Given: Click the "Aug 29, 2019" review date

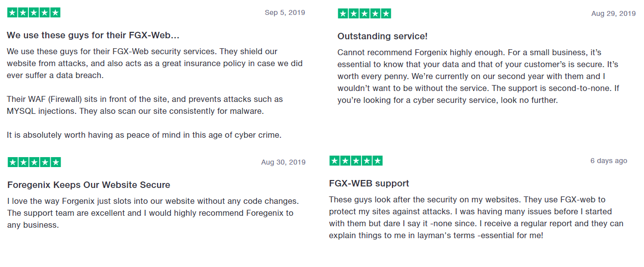Looking at the screenshot, I should [x=613, y=13].
